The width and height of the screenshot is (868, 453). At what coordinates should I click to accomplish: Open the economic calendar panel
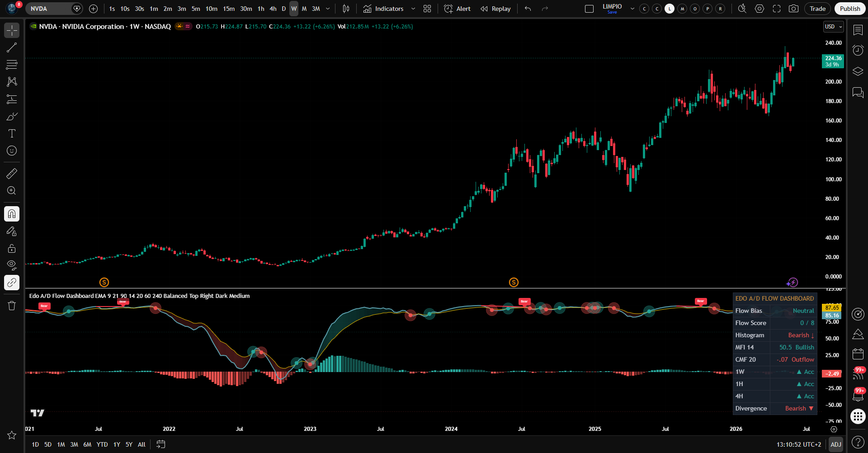pyautogui.click(x=858, y=354)
